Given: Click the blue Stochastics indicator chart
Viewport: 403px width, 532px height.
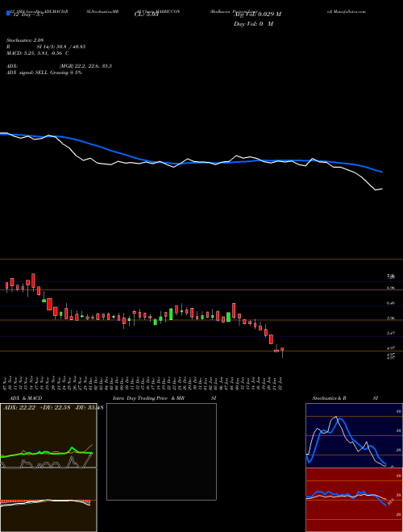Looking at the screenshot, I should pos(354,435).
